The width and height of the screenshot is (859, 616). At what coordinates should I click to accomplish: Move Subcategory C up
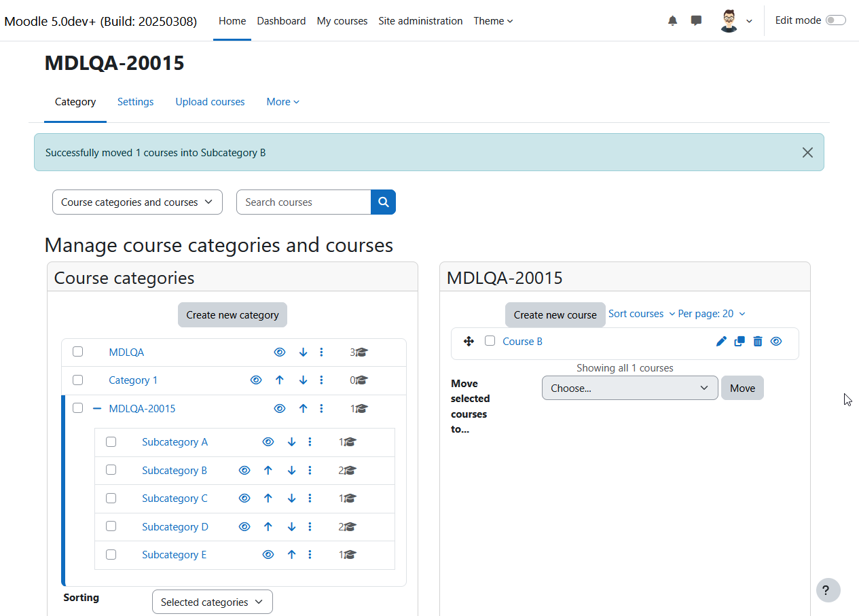[268, 498]
